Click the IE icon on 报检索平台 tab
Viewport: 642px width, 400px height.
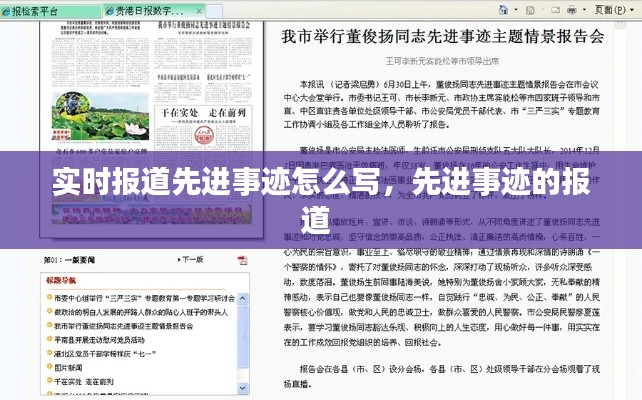tap(9, 12)
